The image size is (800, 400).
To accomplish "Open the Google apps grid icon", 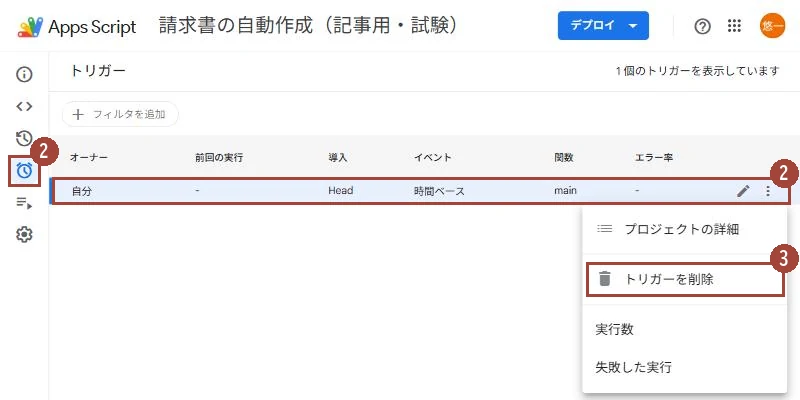I will pos(734,26).
